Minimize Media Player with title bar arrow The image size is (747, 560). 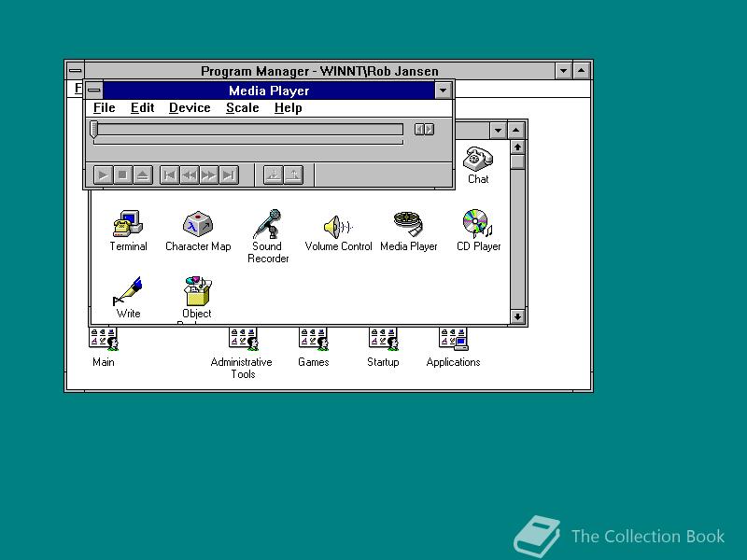point(443,90)
